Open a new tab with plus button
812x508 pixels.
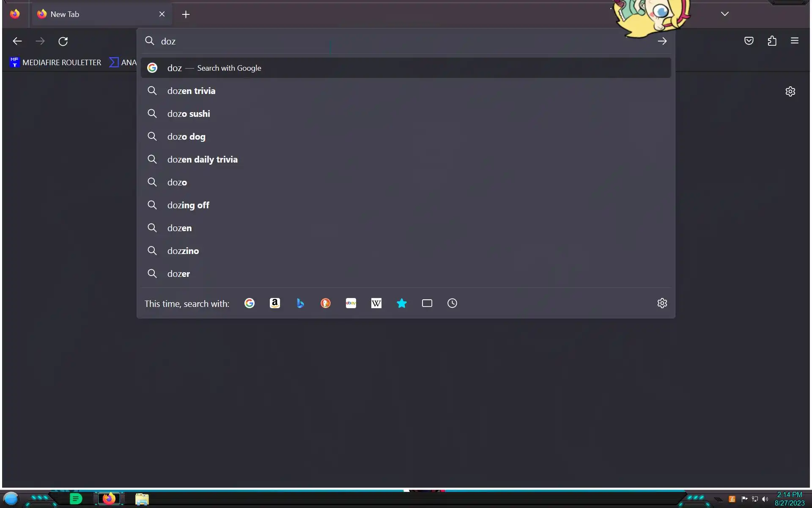point(186,14)
